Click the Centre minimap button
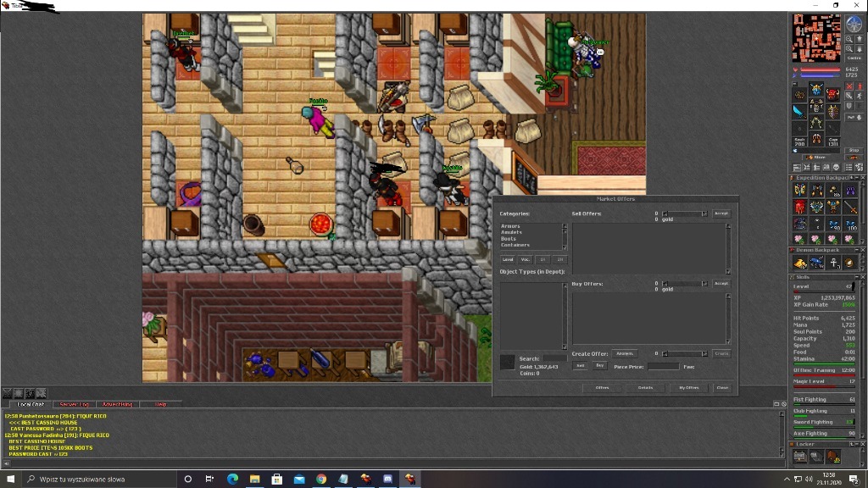This screenshot has width=868, height=488. [x=854, y=58]
